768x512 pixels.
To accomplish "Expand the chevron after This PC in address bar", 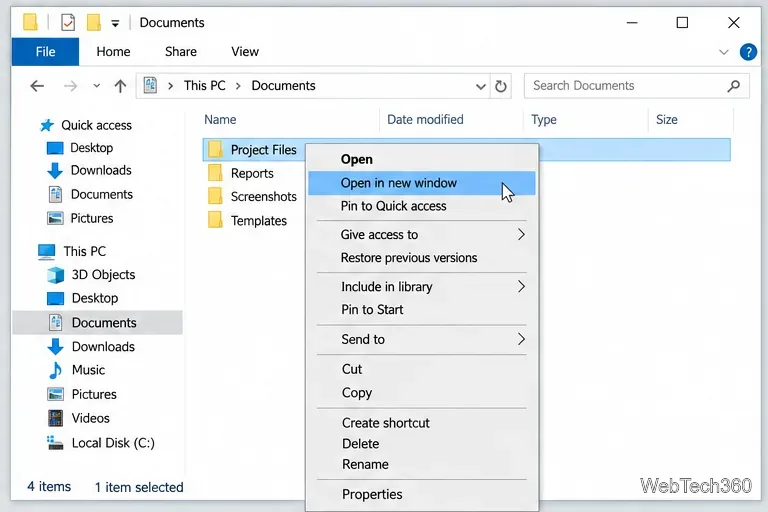I will pyautogui.click(x=238, y=86).
